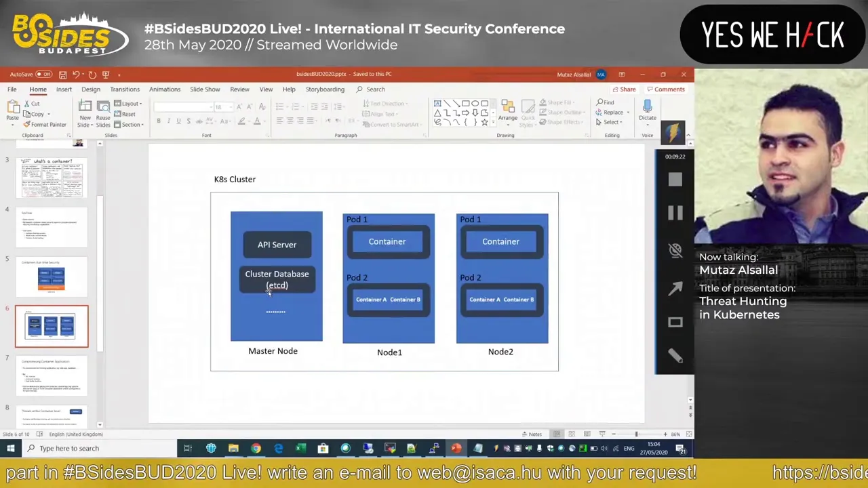Viewport: 868px width, 488px height.
Task: Click Find in Editing group
Action: pos(605,102)
